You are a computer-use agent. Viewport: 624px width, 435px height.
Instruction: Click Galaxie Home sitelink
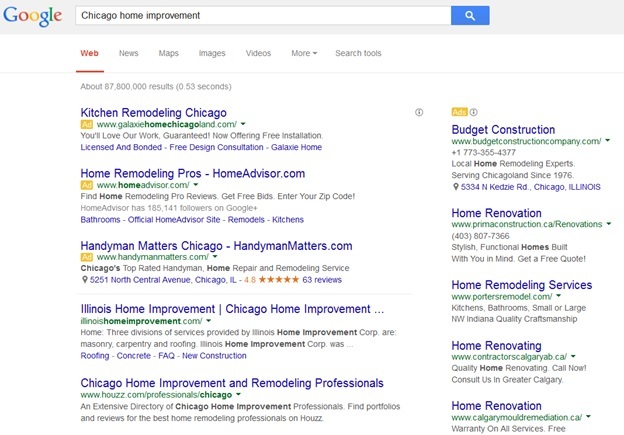[x=296, y=147]
